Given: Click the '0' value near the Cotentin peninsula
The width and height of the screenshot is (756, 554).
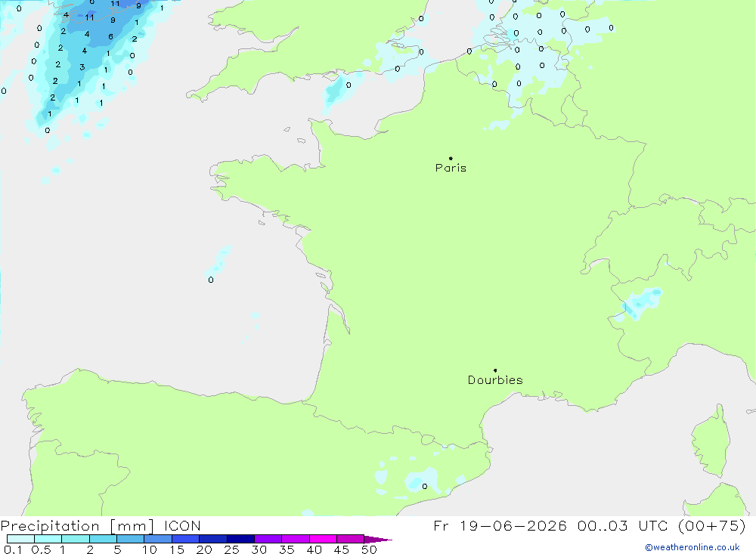Looking at the screenshot, I should pos(348,85).
